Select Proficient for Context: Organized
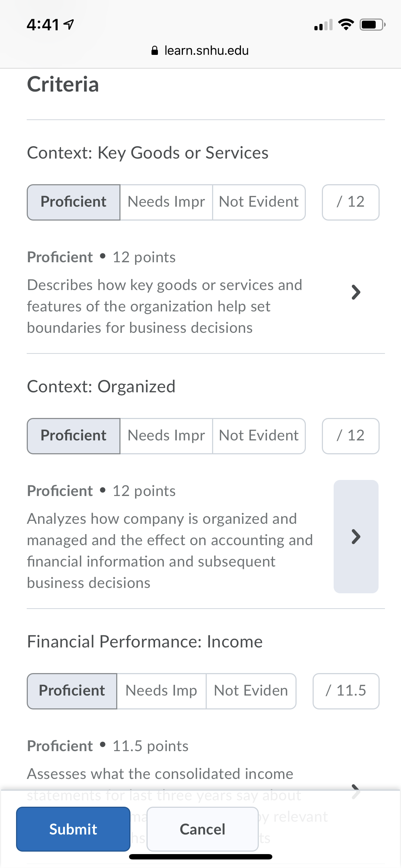Image resolution: width=401 pixels, height=868 pixels. [73, 436]
